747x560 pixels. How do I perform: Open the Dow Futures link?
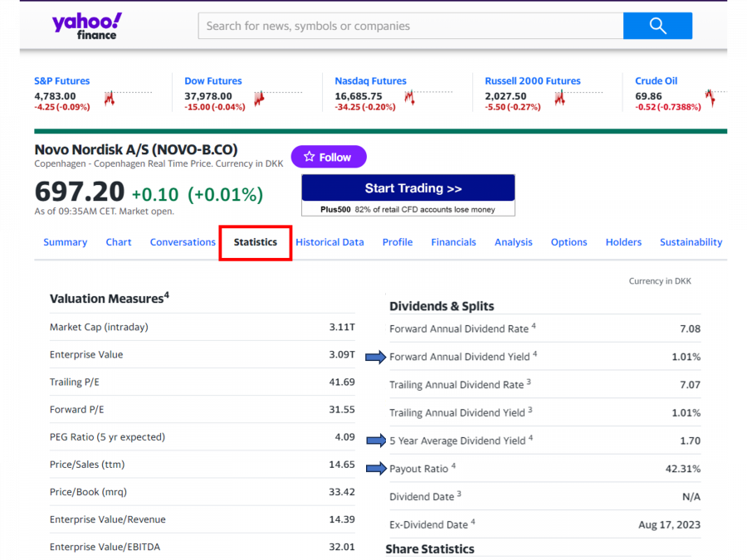tap(213, 81)
